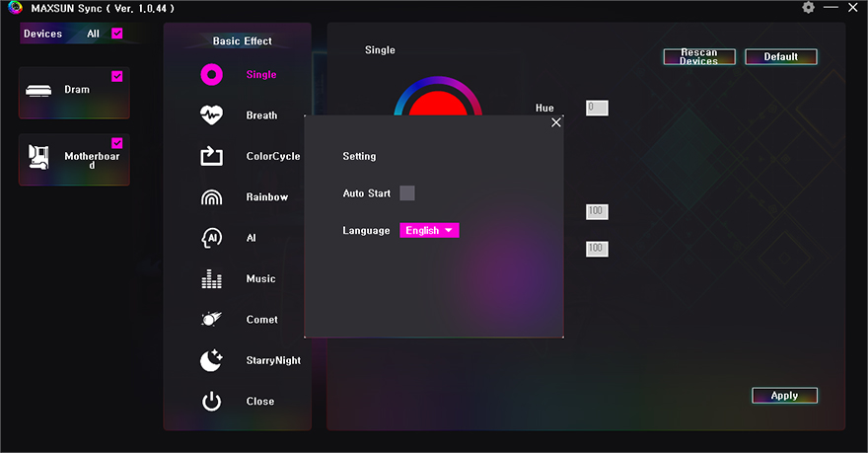Open the English language dropdown
This screenshot has height=453, width=868.
point(430,230)
